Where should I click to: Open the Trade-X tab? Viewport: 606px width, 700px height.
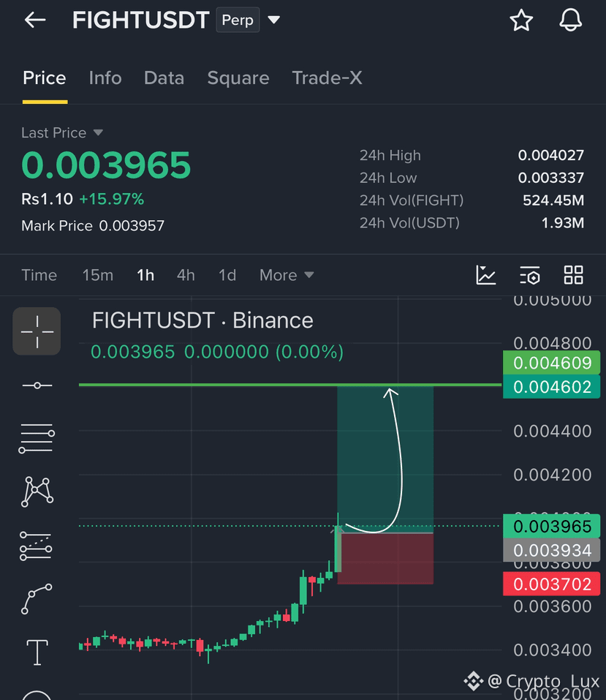[327, 78]
